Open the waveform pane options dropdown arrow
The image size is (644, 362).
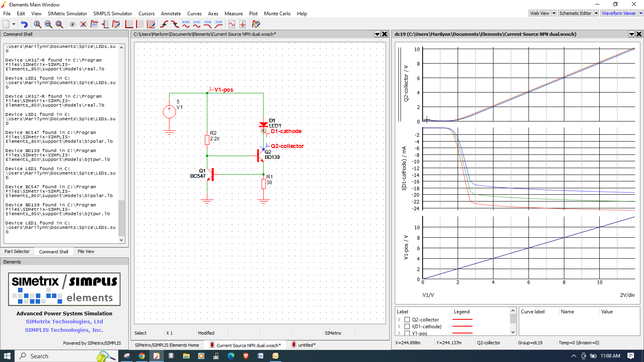632,34
